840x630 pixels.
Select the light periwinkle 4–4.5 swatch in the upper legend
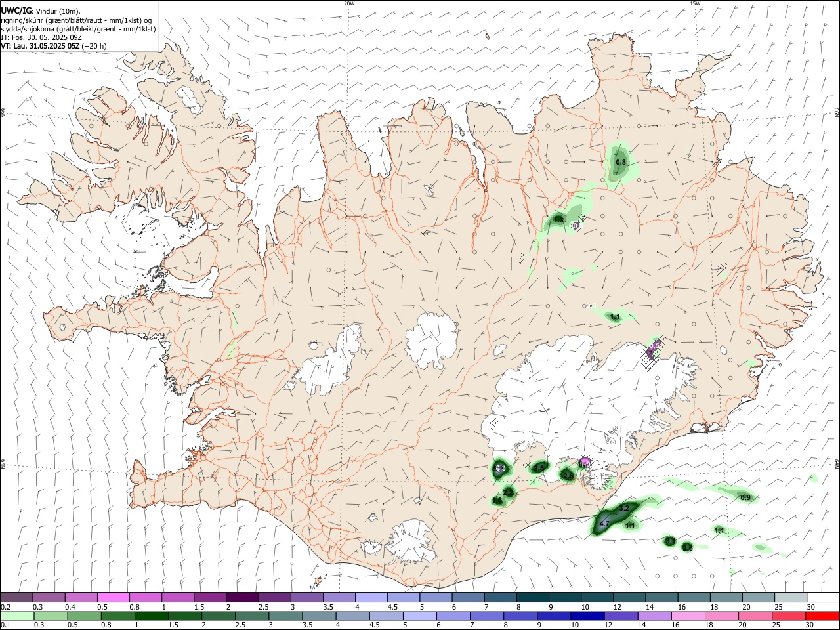point(371,598)
